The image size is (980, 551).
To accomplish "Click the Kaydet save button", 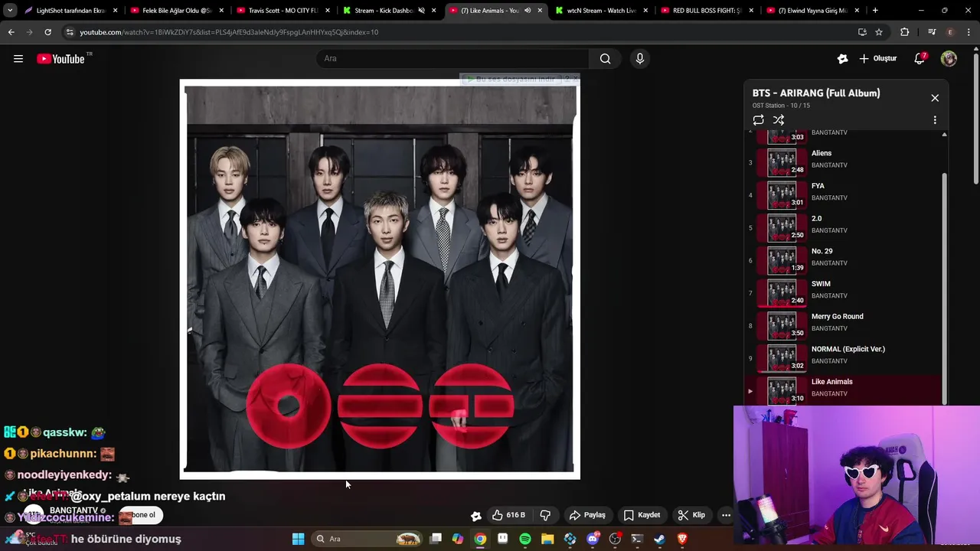I will (x=642, y=515).
